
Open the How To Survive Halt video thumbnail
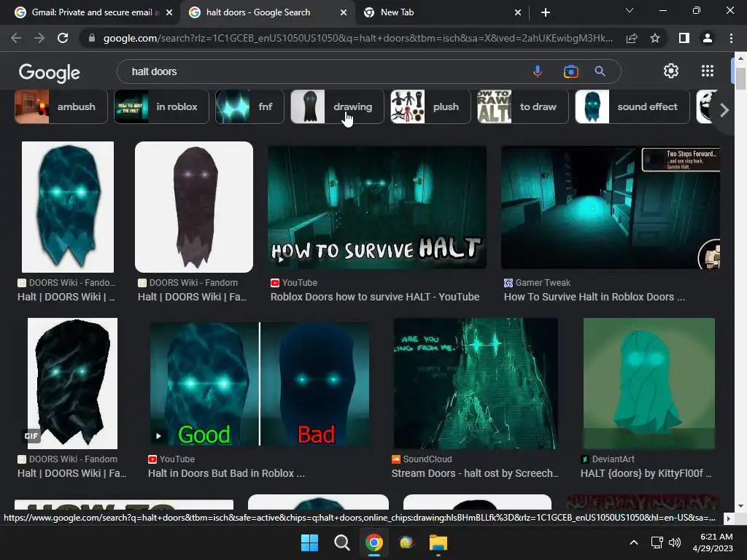[x=377, y=207]
